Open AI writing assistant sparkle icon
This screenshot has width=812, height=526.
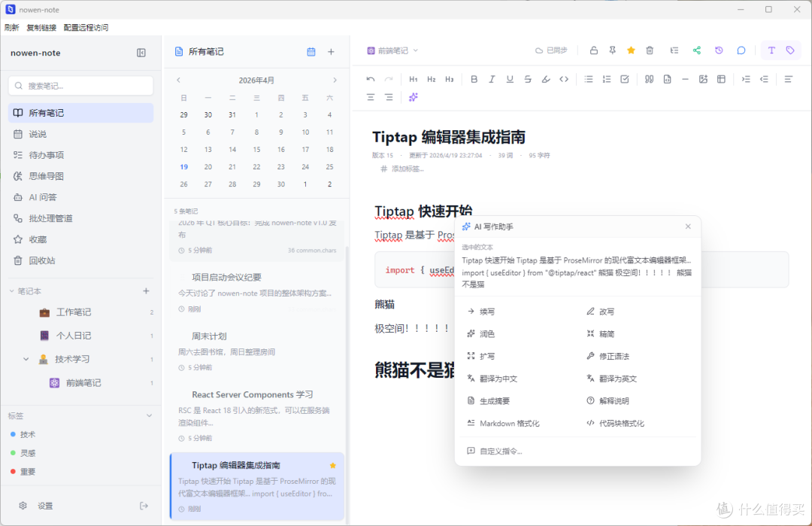coord(414,97)
